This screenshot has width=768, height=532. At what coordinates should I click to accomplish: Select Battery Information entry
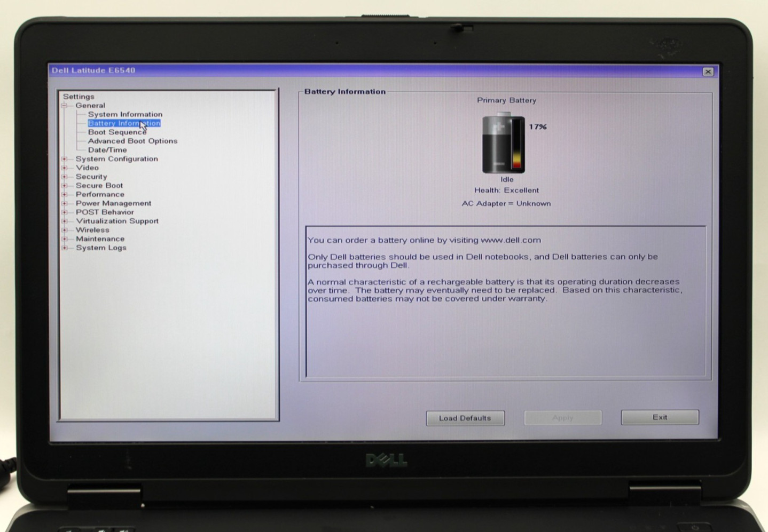click(124, 123)
